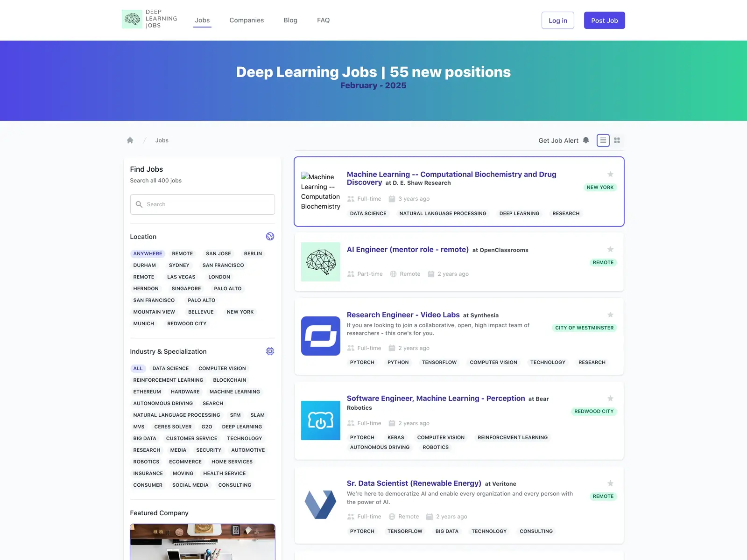
Task: Filter by COMPUTER VISION in sidebar
Action: click(x=222, y=368)
